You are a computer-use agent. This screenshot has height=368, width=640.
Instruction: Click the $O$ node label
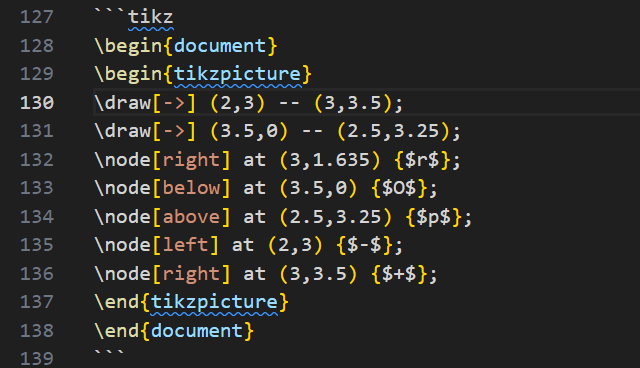coord(399,188)
